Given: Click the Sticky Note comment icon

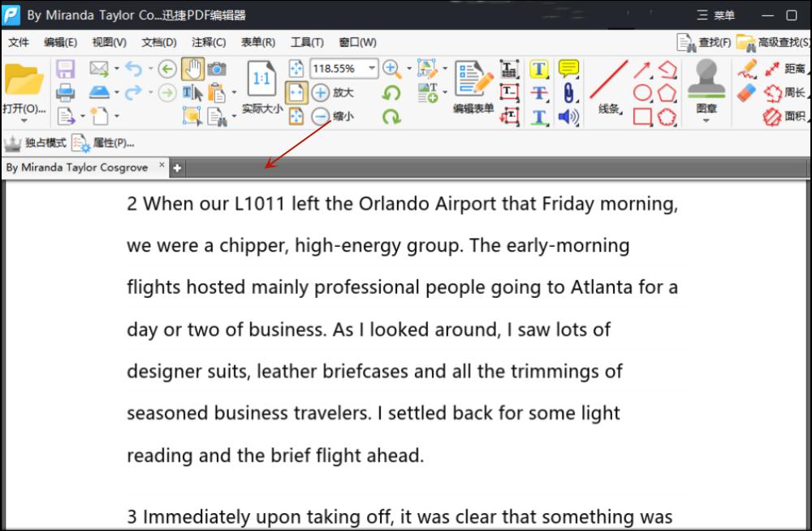Looking at the screenshot, I should click(568, 68).
